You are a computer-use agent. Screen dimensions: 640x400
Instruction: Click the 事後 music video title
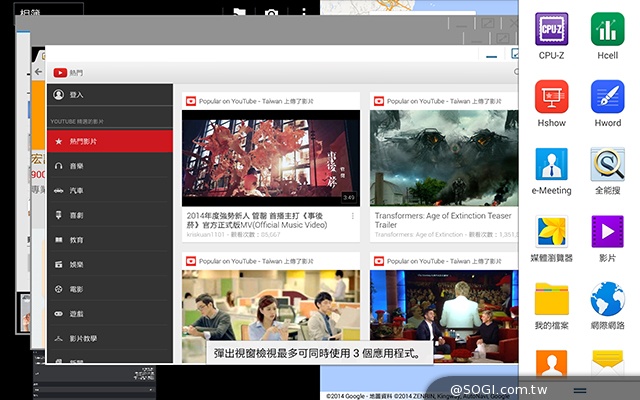click(262, 219)
